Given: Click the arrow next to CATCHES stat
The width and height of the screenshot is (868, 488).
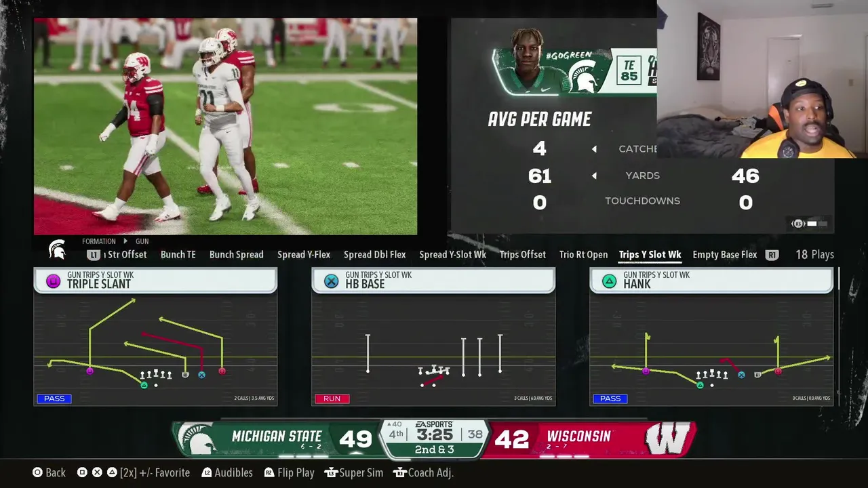Looking at the screenshot, I should pyautogui.click(x=594, y=149).
